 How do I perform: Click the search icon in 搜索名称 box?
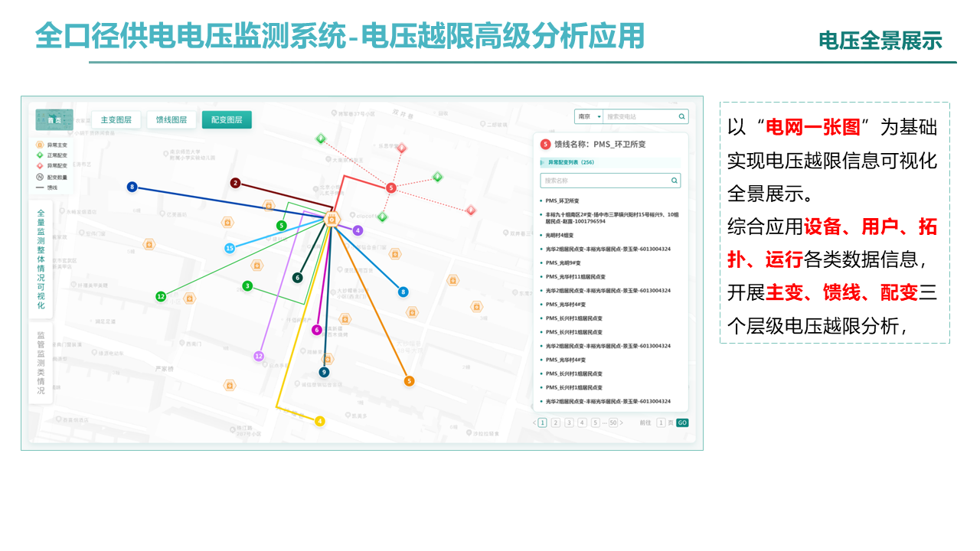pos(674,181)
